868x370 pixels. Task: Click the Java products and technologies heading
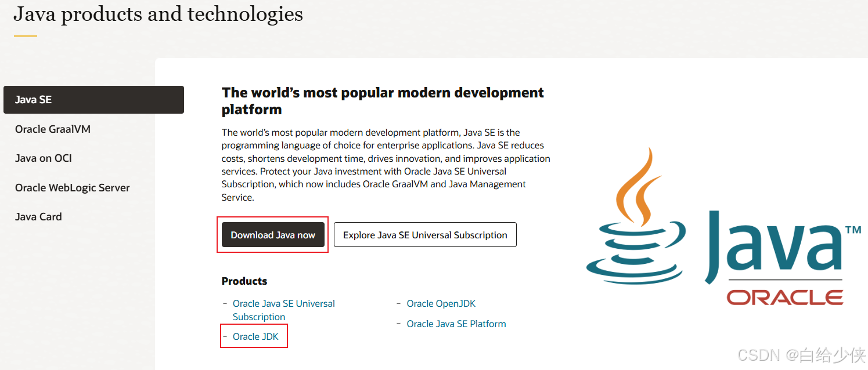[x=158, y=13]
